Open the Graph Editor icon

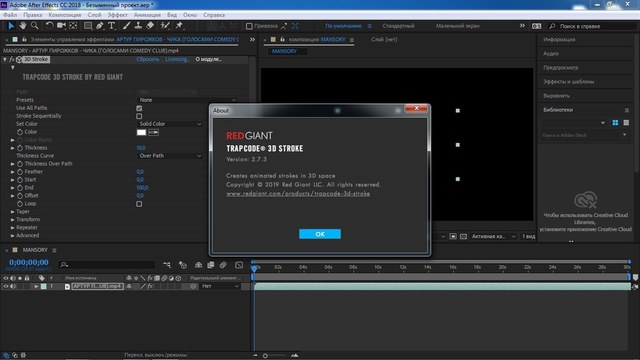coord(239,265)
